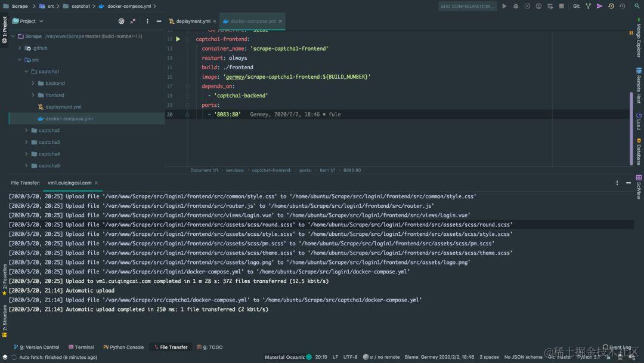The width and height of the screenshot is (644, 363).
Task: Expand the captcha2 folder
Action: pos(26,130)
